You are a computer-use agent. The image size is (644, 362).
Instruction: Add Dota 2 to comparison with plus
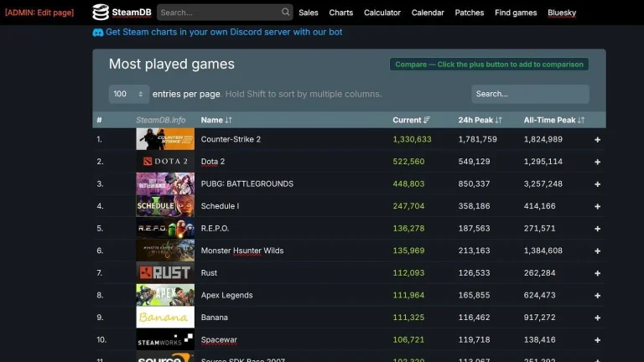tap(597, 162)
